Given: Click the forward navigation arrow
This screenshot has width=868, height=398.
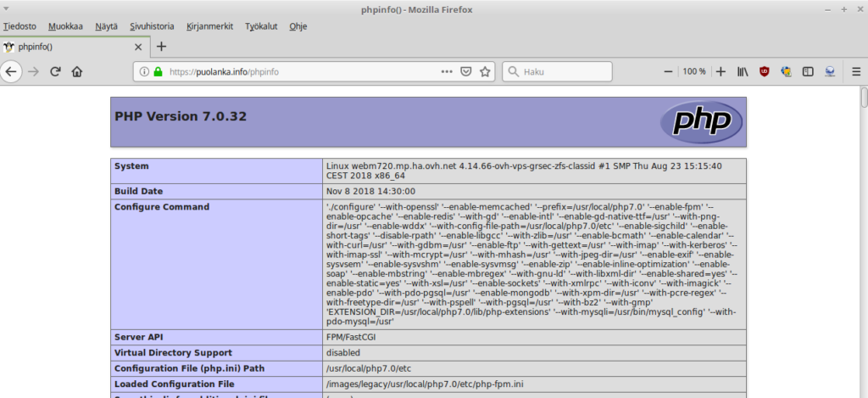Looking at the screenshot, I should pyautogui.click(x=33, y=71).
